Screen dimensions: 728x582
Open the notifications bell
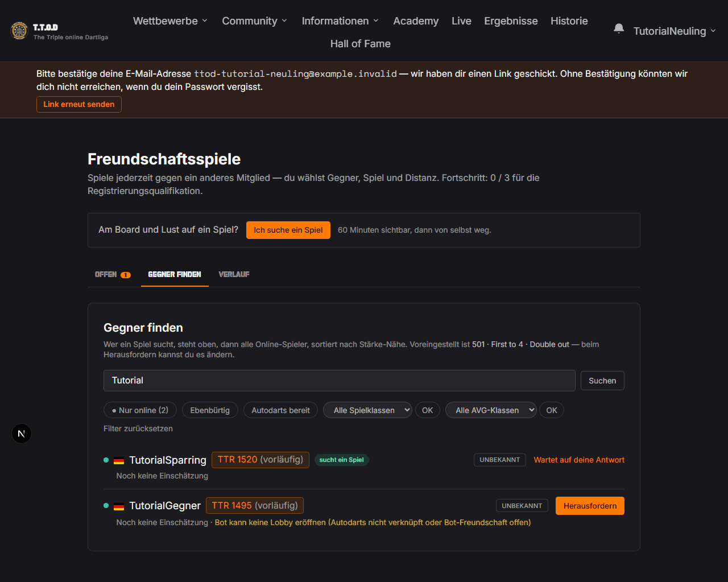[x=619, y=28]
